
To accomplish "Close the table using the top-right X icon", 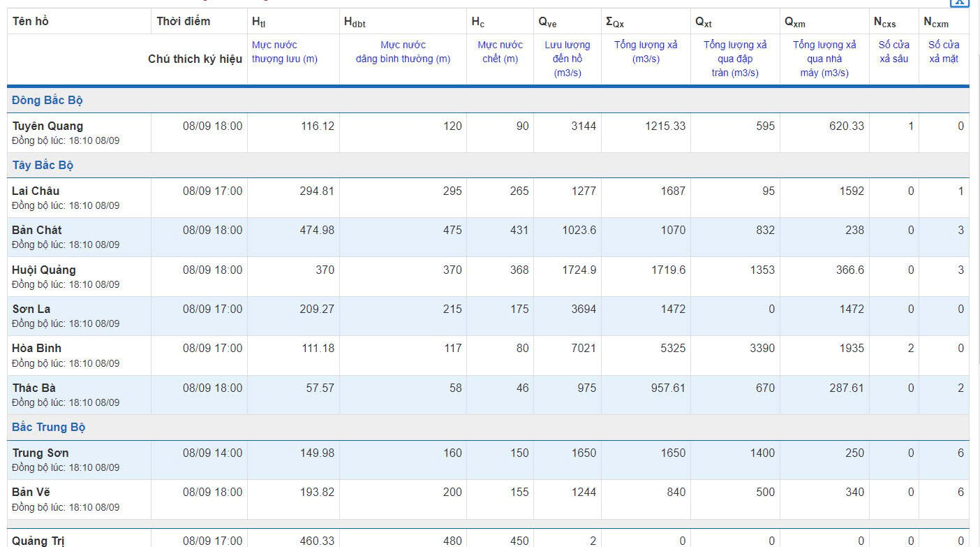I will point(960,2).
